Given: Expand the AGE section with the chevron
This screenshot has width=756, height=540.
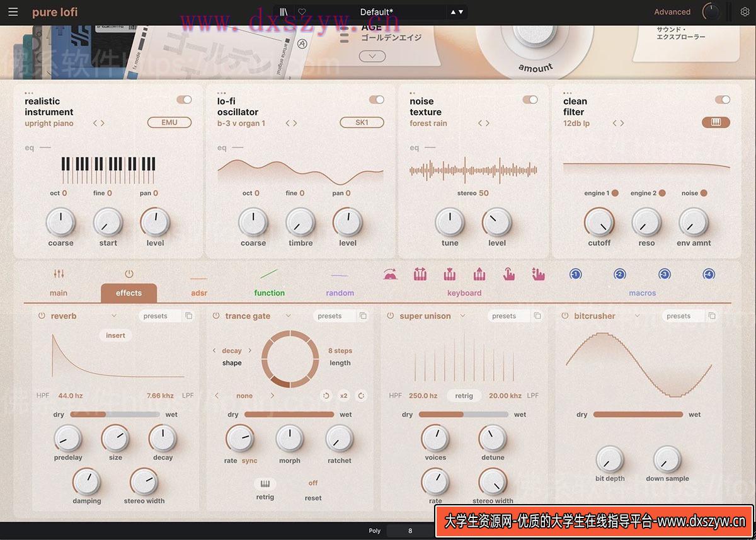Looking at the screenshot, I should [x=372, y=56].
